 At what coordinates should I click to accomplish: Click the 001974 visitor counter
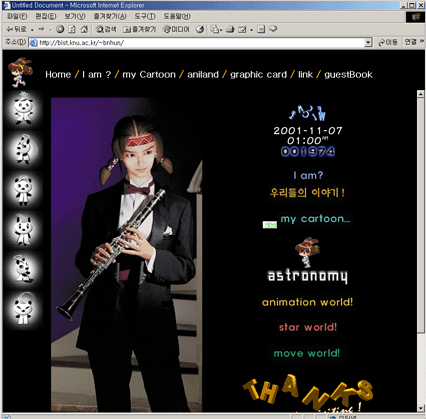point(308,152)
